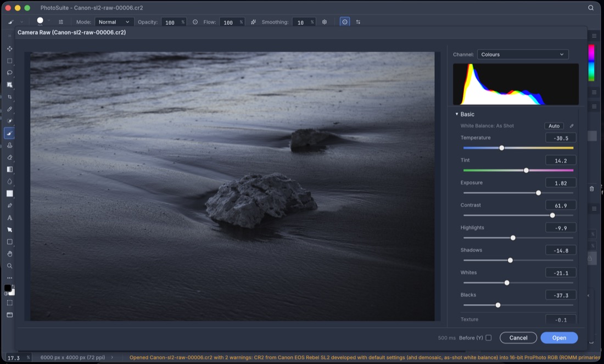Select the Blur drop tool
The width and height of the screenshot is (604, 364).
[10, 181]
